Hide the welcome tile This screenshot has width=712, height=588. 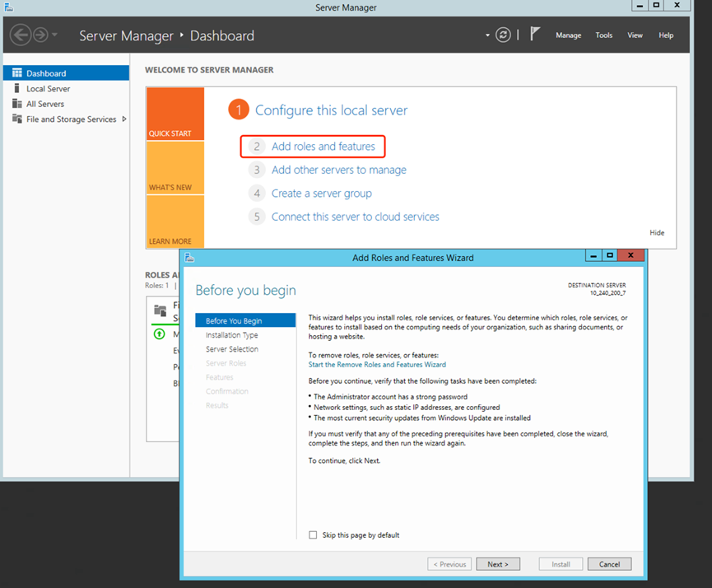[x=657, y=233]
